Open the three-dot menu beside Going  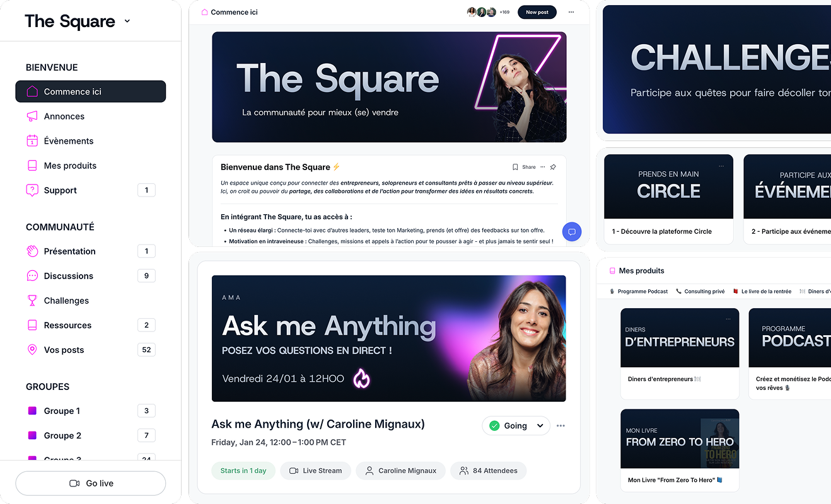[x=561, y=426]
